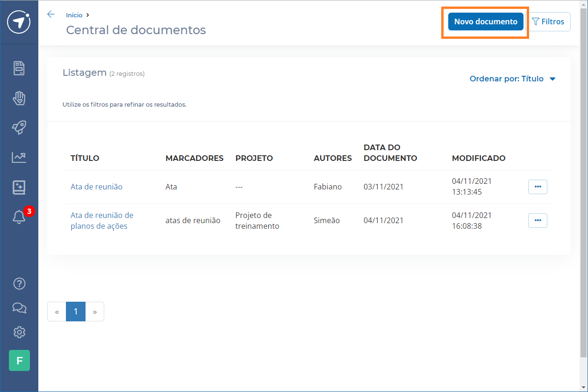The width and height of the screenshot is (588, 392).
Task: Select page 1 in the pagination
Action: tap(76, 312)
